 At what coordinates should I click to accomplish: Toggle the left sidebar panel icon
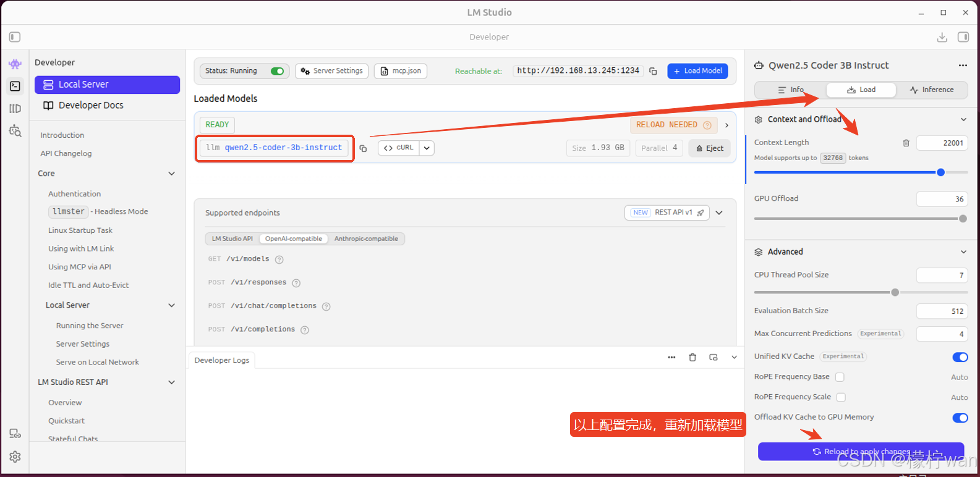pos(15,37)
